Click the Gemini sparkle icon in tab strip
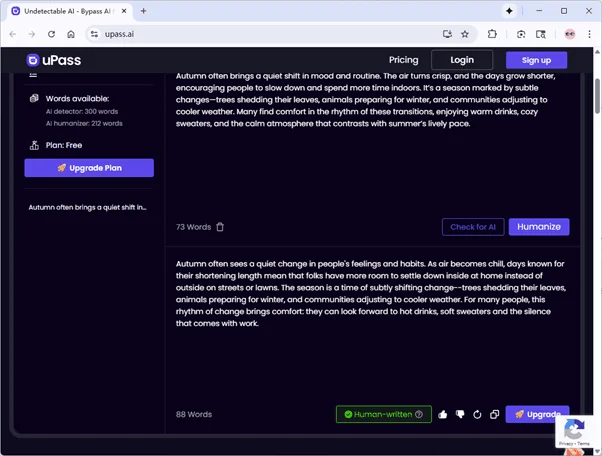This screenshot has height=456, width=602. pos(509,11)
